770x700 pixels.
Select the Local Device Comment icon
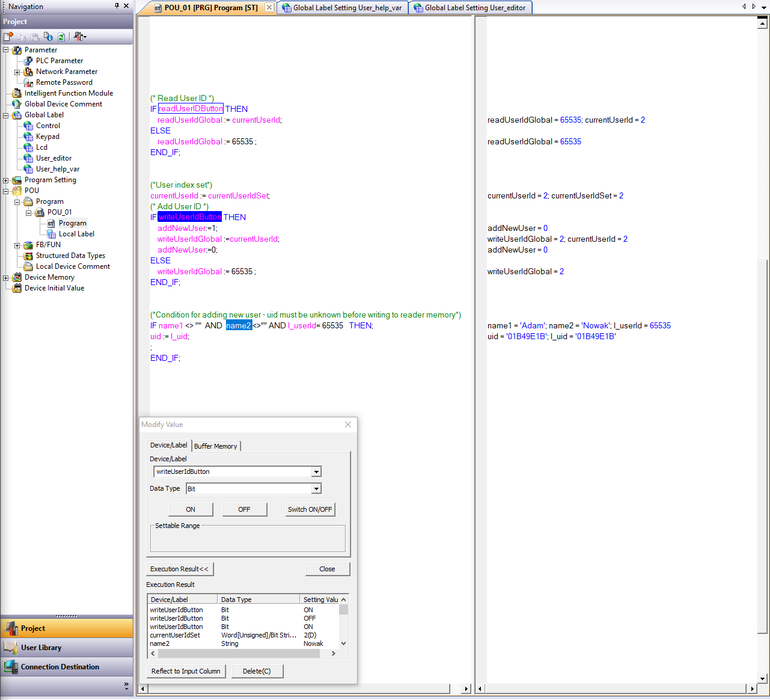pyautogui.click(x=28, y=266)
